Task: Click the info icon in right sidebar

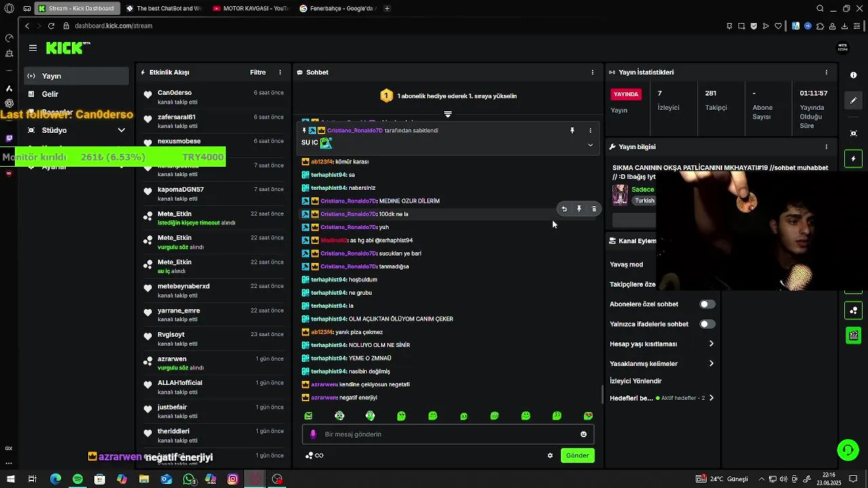Action: (854, 75)
